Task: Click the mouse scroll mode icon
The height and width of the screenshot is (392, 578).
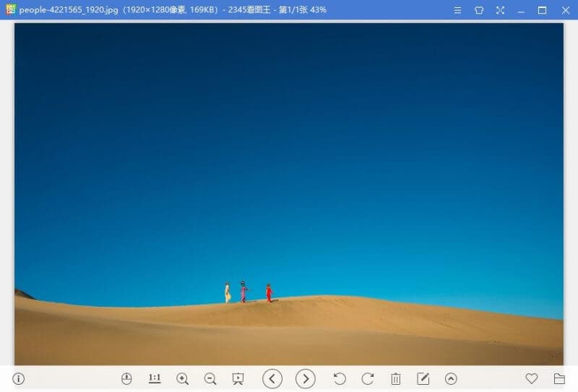Action: point(126,378)
